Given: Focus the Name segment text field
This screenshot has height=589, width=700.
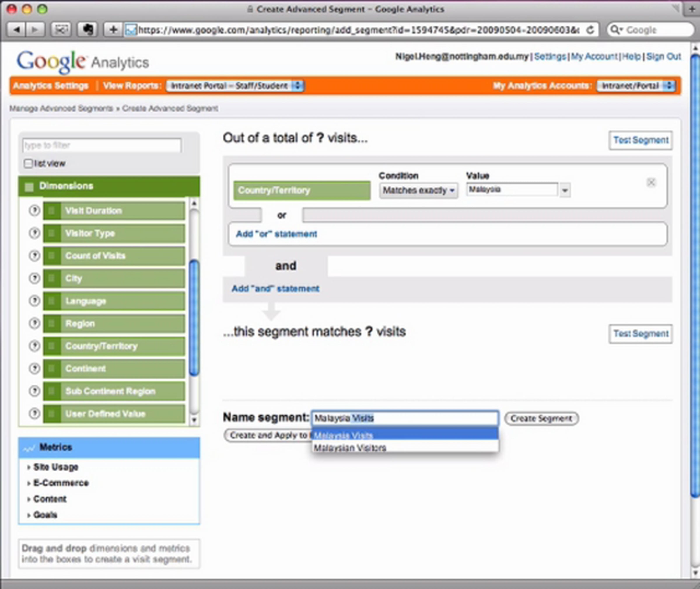Looking at the screenshot, I should pyautogui.click(x=405, y=418).
